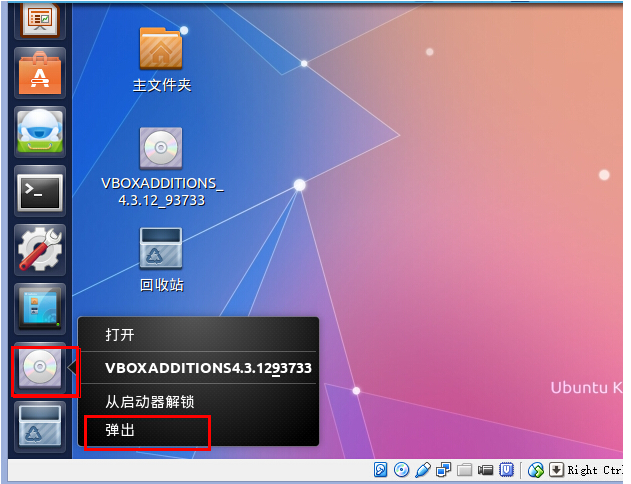Click the VirtualBox hard disk activity icon
The width and height of the screenshot is (631, 484).
pyautogui.click(x=380, y=470)
